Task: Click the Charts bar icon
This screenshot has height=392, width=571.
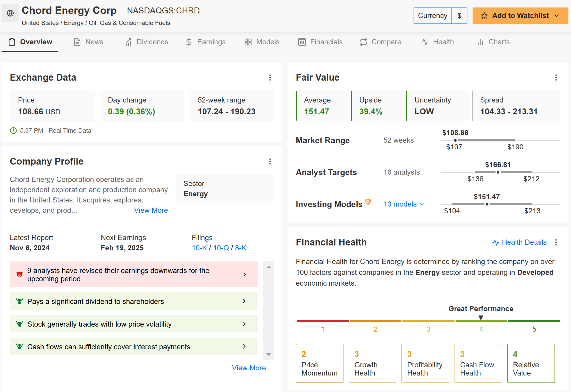Action: tap(480, 42)
